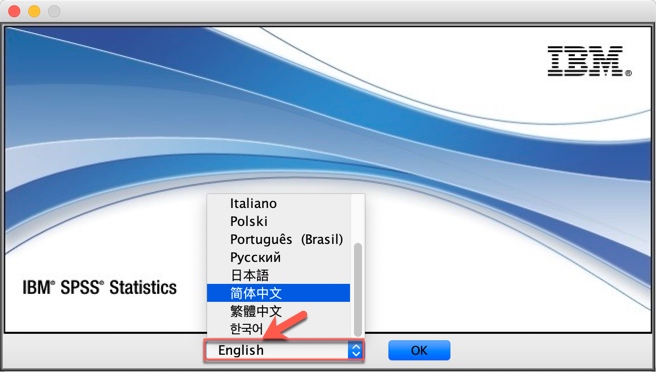The width and height of the screenshot is (656, 372).
Task: Minimize the window with yellow button
Action: click(34, 11)
